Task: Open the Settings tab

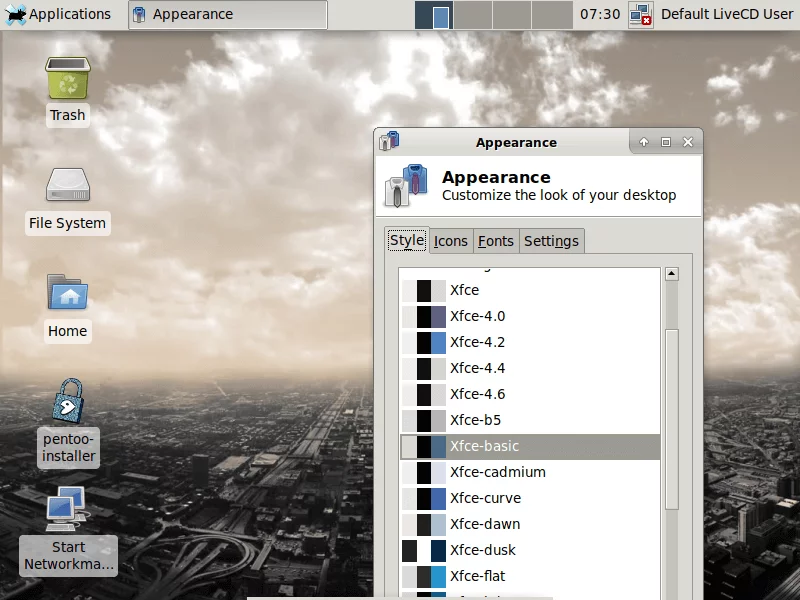Action: (551, 241)
